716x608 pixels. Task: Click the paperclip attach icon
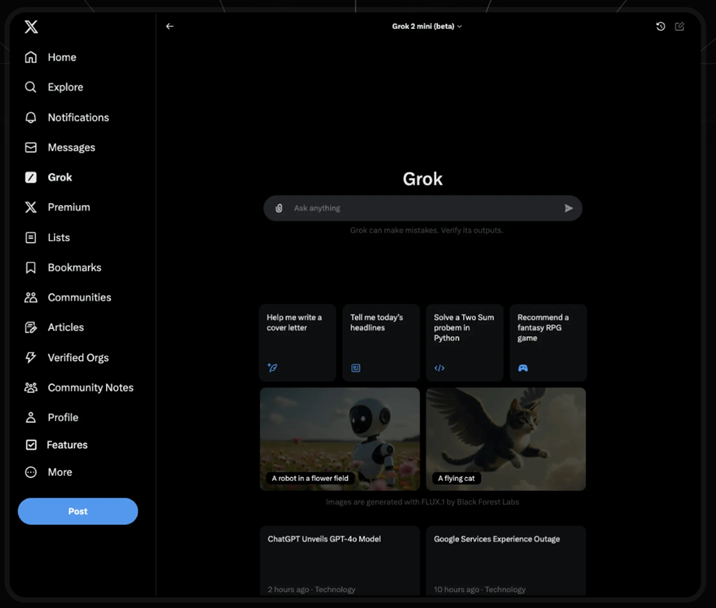point(279,208)
